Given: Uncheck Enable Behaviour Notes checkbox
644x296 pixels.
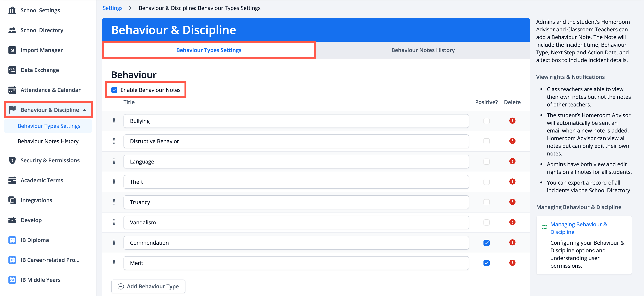Looking at the screenshot, I should 114,90.
